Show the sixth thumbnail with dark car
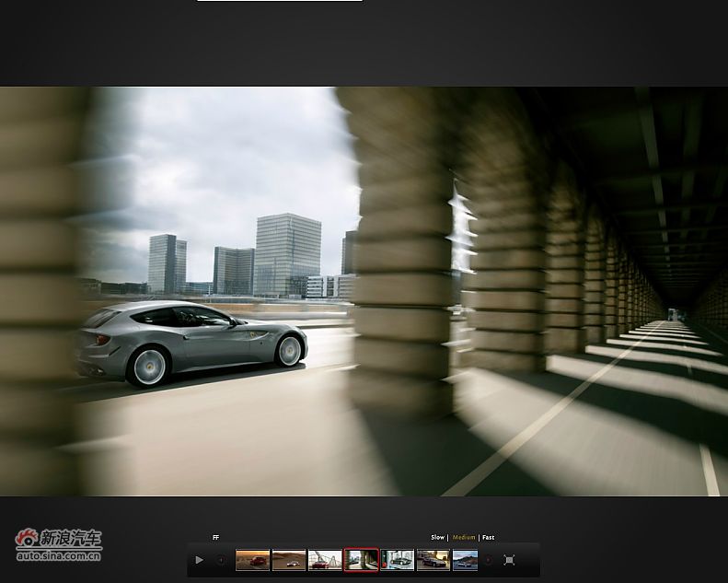728x583 pixels. [433, 560]
